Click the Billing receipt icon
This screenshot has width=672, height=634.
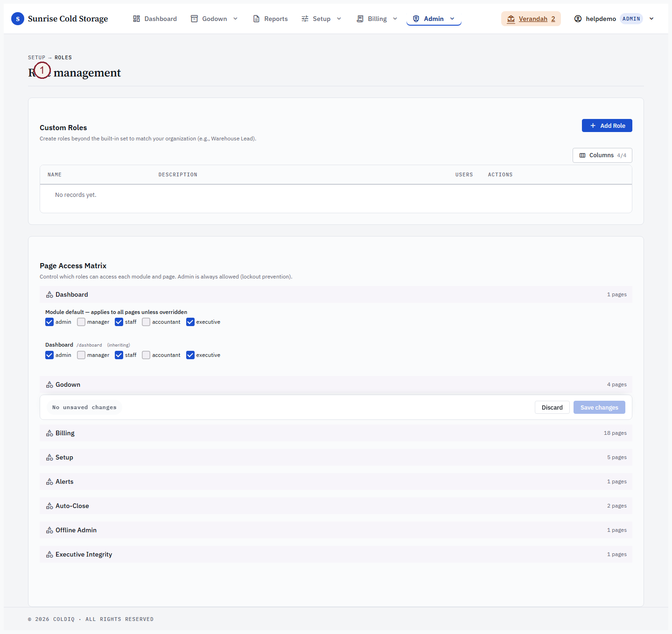pos(360,19)
